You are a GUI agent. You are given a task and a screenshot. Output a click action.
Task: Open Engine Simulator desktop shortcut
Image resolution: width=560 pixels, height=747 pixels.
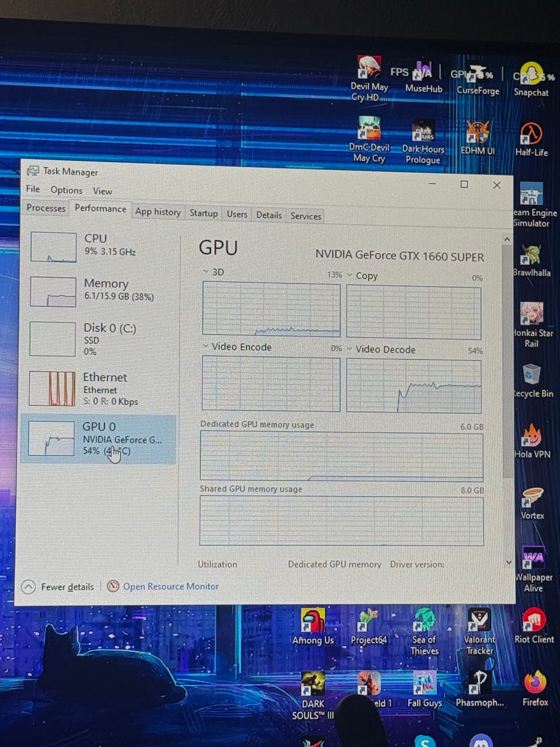click(x=534, y=205)
